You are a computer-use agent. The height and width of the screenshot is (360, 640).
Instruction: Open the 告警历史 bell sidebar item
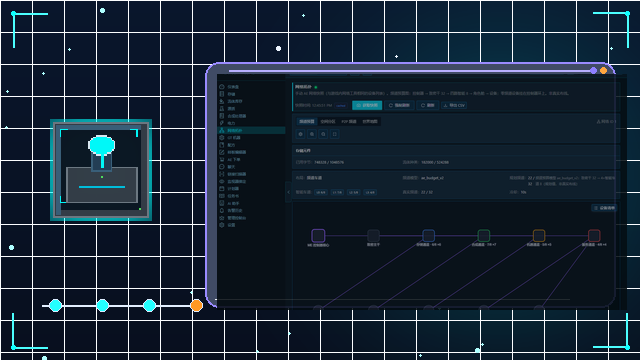click(251, 211)
